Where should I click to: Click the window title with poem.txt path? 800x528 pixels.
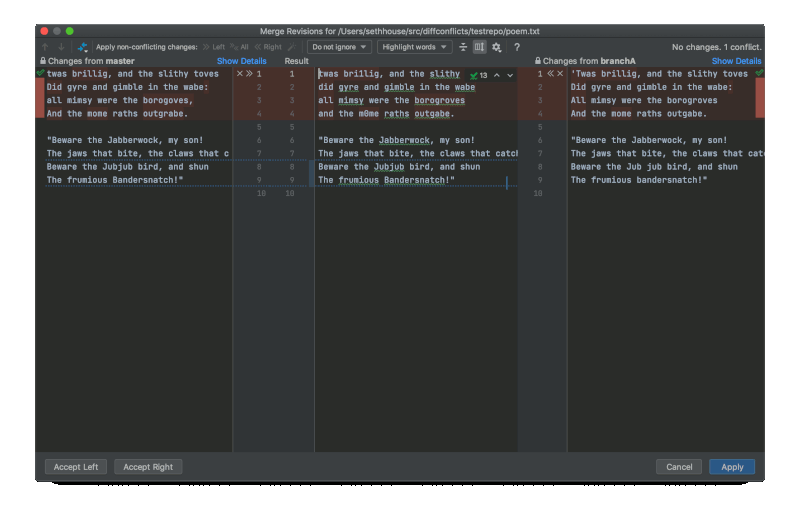coord(399,31)
